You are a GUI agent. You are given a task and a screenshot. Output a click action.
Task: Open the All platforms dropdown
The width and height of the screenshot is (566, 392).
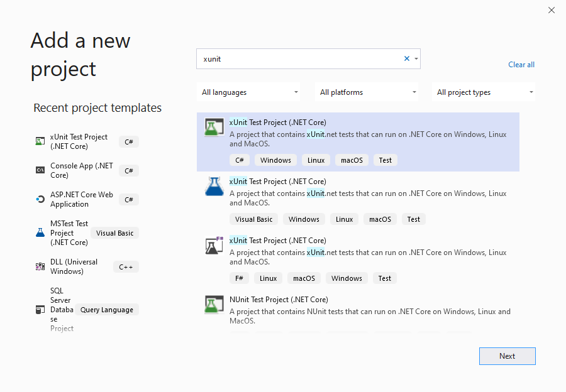[367, 92]
